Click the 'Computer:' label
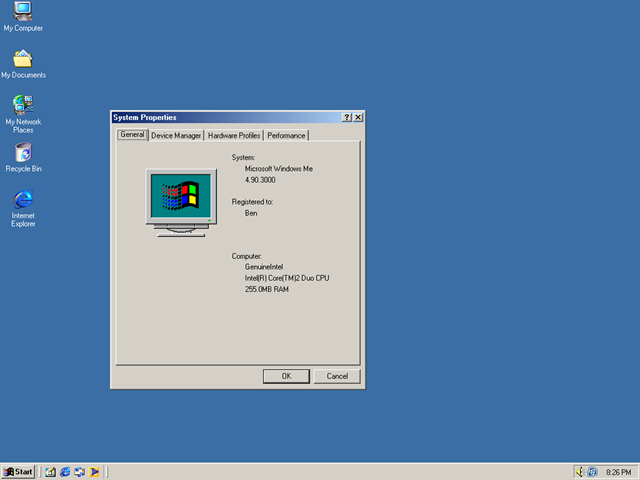Viewport: 640px width, 480px height. coord(247,256)
